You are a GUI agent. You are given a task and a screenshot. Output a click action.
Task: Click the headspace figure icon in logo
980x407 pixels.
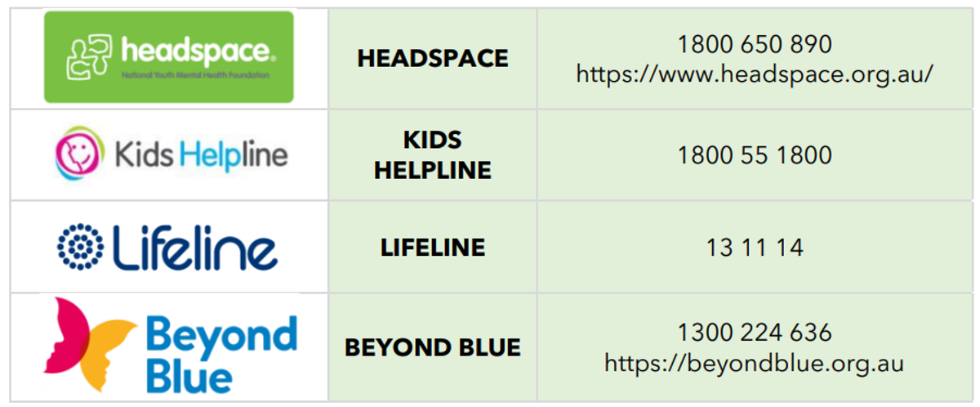tap(91, 53)
